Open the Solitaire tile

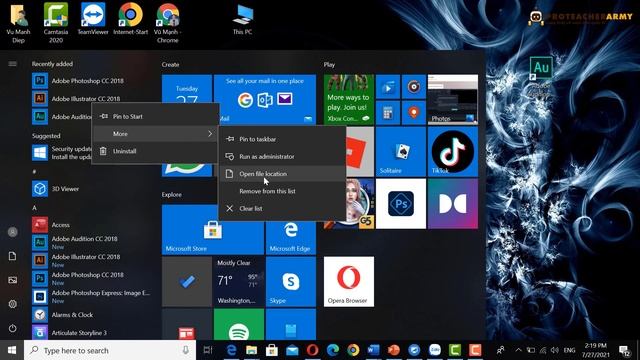pyautogui.click(x=401, y=151)
